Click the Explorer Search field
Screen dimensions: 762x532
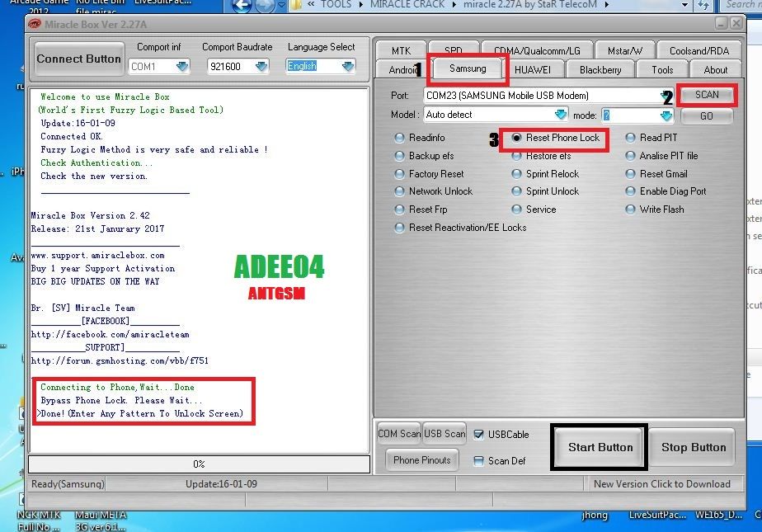[742, 5]
